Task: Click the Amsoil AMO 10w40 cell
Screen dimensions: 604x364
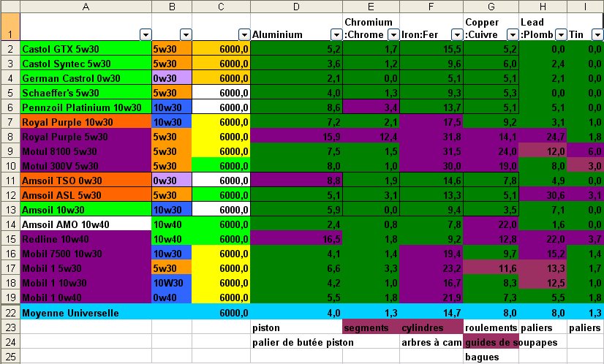Action: pos(86,224)
